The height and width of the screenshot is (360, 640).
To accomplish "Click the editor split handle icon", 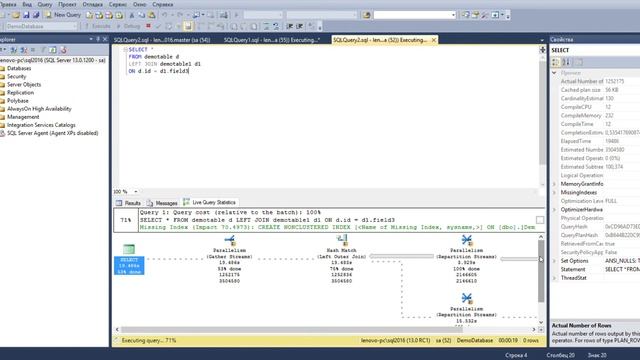I will click(x=542, y=49).
